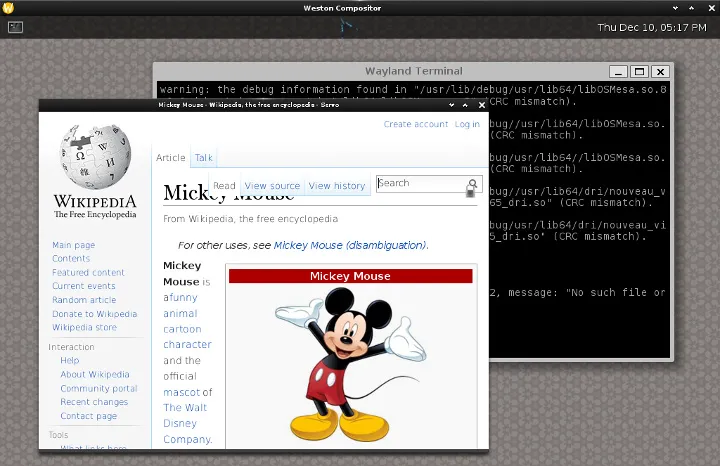Open the Current events link
The height and width of the screenshot is (466, 720).
pos(84,286)
